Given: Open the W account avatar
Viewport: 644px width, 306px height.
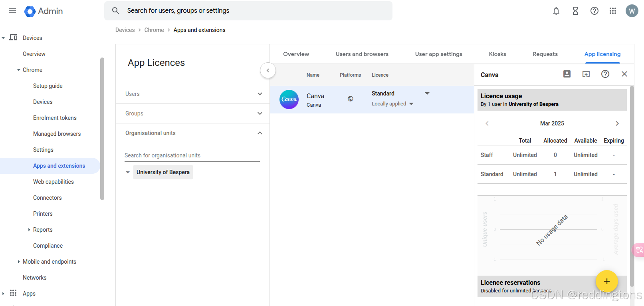Looking at the screenshot, I should click(632, 11).
